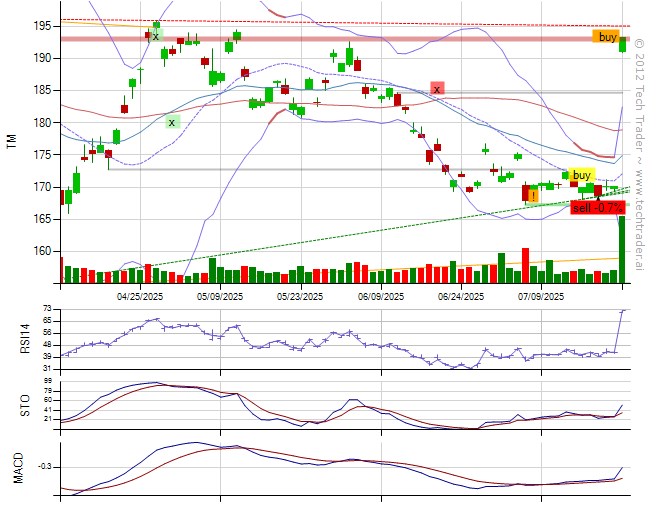Click the TM price axis label

pos(11,141)
